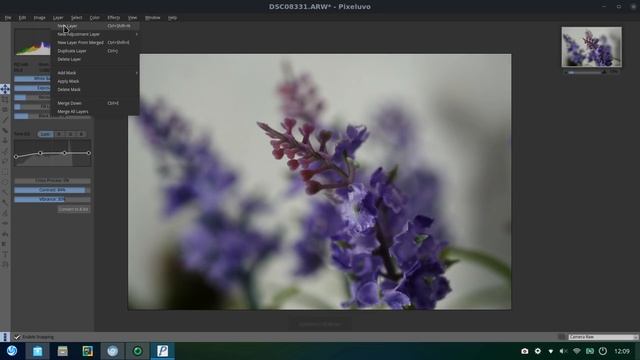Open the Edit menu

coord(22,18)
